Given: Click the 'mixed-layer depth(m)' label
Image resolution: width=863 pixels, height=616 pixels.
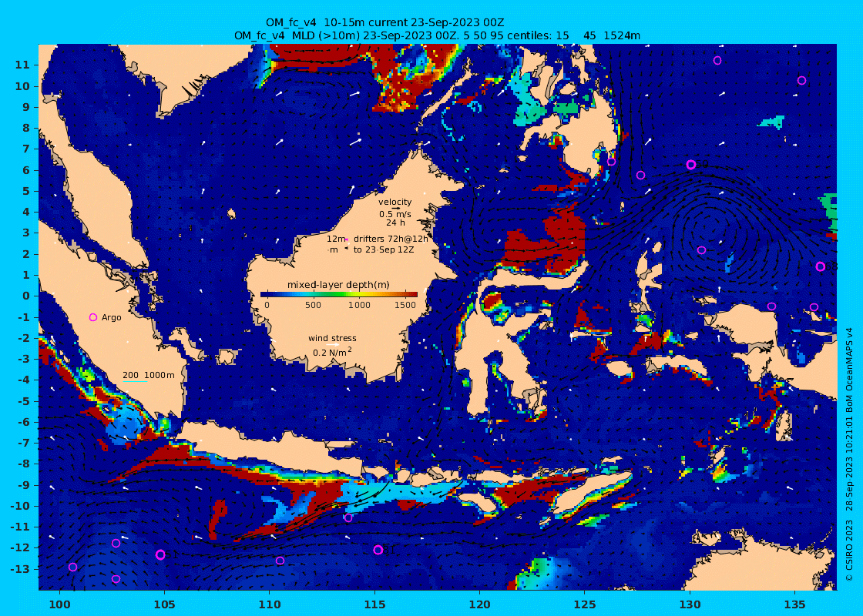Looking at the screenshot, I should [338, 284].
